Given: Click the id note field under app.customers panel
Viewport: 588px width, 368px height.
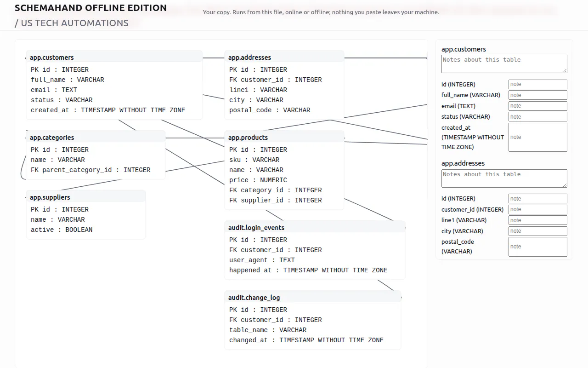Looking at the screenshot, I should (538, 84).
